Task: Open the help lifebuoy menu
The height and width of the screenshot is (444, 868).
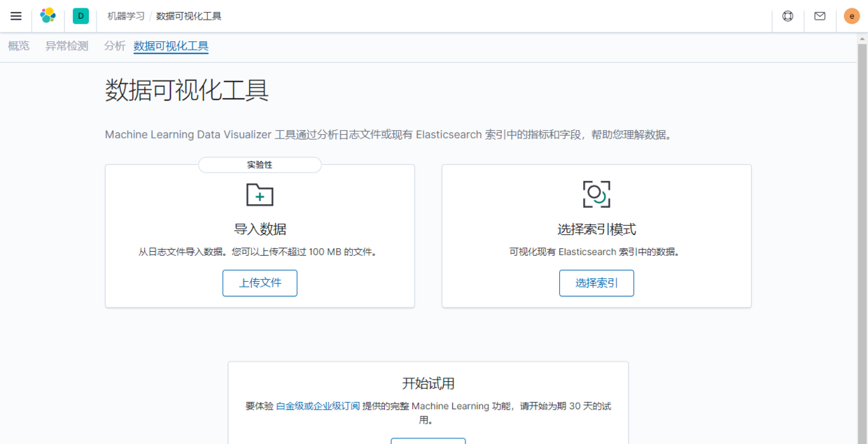Action: pos(787,16)
